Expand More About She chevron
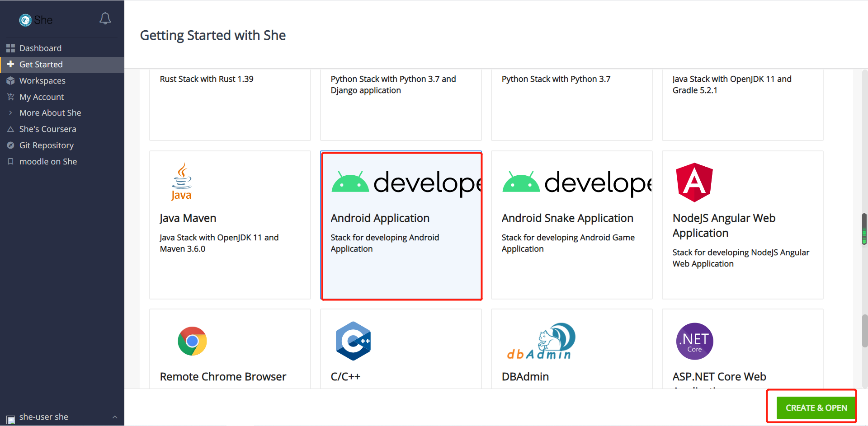This screenshot has height=426, width=868. (10, 113)
